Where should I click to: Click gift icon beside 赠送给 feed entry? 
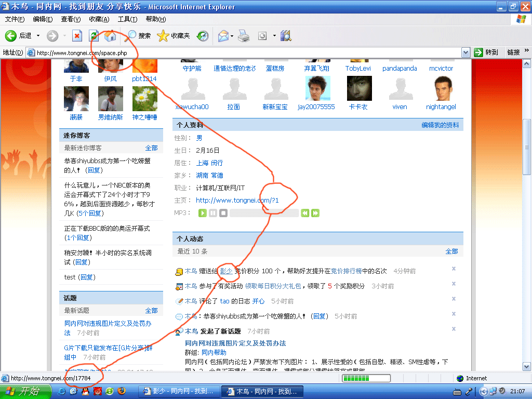point(179,272)
